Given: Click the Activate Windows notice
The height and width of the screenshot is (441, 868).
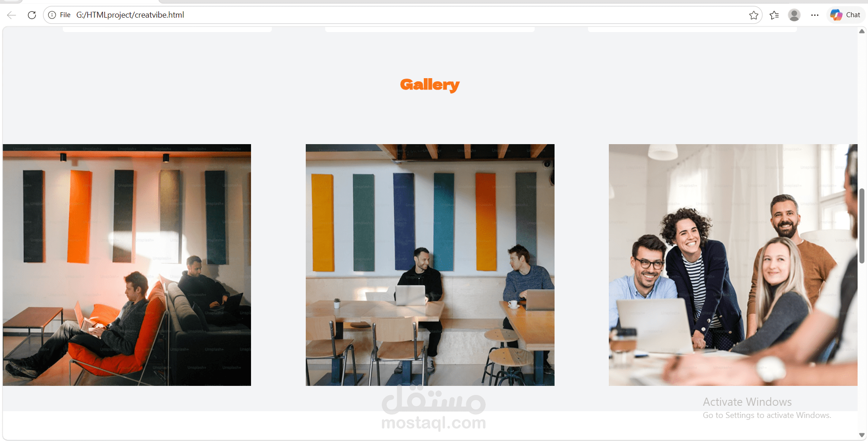Looking at the screenshot, I should click(x=767, y=408).
